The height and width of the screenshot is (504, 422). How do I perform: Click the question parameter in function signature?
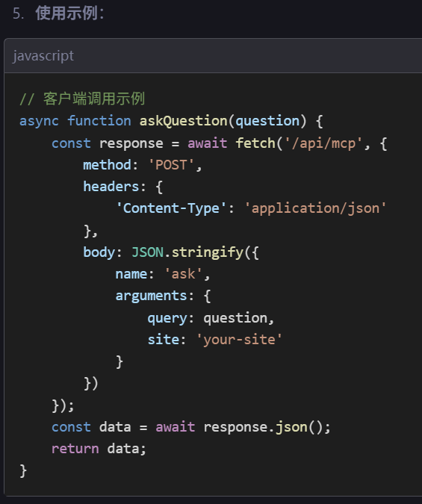pyautogui.click(x=267, y=121)
